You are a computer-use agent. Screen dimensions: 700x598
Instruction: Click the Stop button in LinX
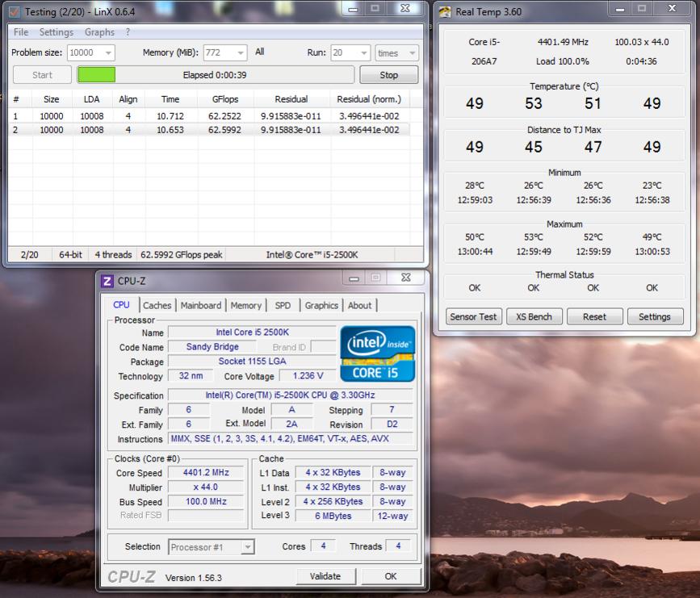pos(389,75)
